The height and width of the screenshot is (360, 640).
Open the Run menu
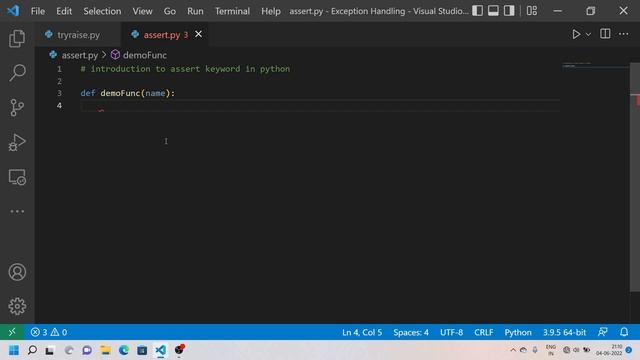[x=195, y=11]
